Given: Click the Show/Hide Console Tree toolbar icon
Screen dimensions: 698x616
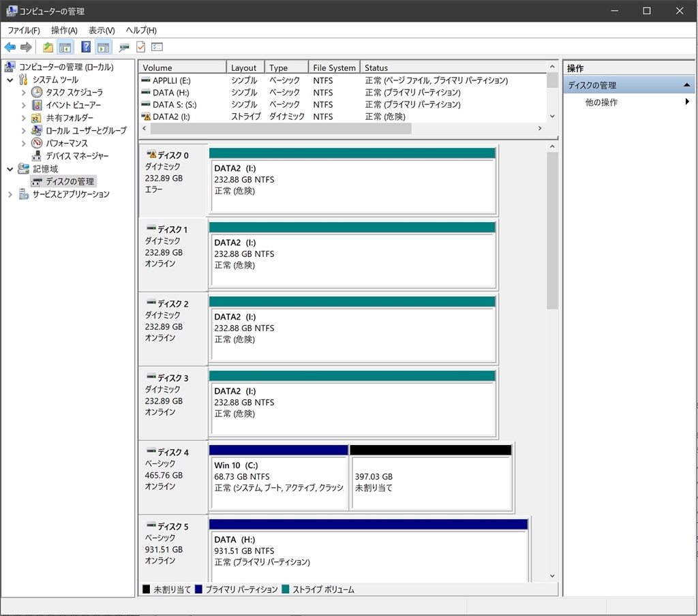Looking at the screenshot, I should tap(65, 47).
